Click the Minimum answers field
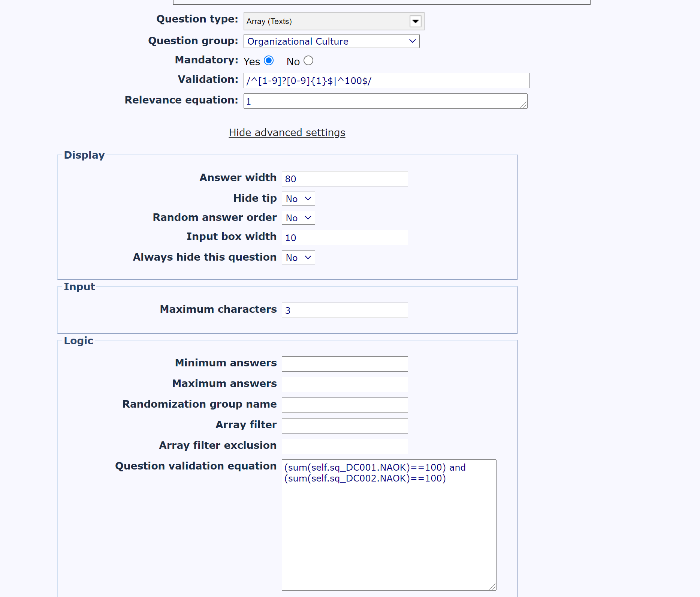 [x=344, y=364]
